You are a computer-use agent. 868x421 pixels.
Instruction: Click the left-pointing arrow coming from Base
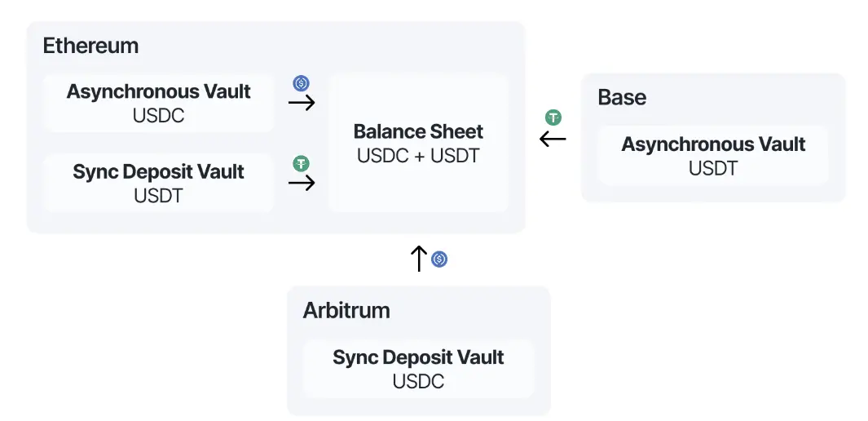[x=553, y=139]
